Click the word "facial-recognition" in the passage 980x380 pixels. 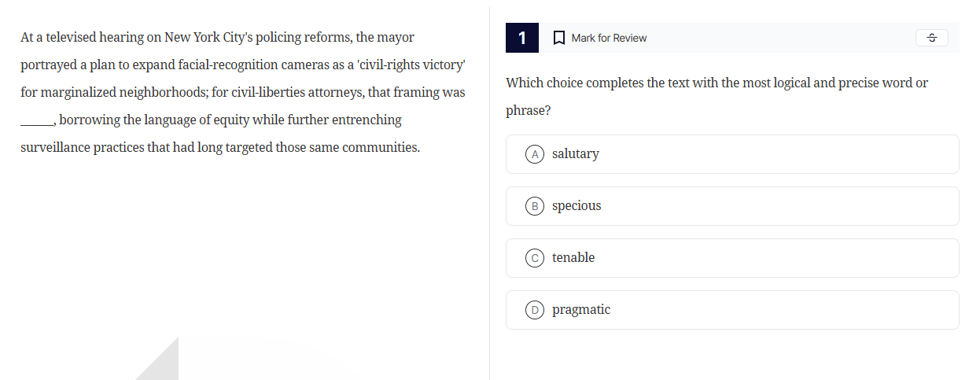(228, 65)
